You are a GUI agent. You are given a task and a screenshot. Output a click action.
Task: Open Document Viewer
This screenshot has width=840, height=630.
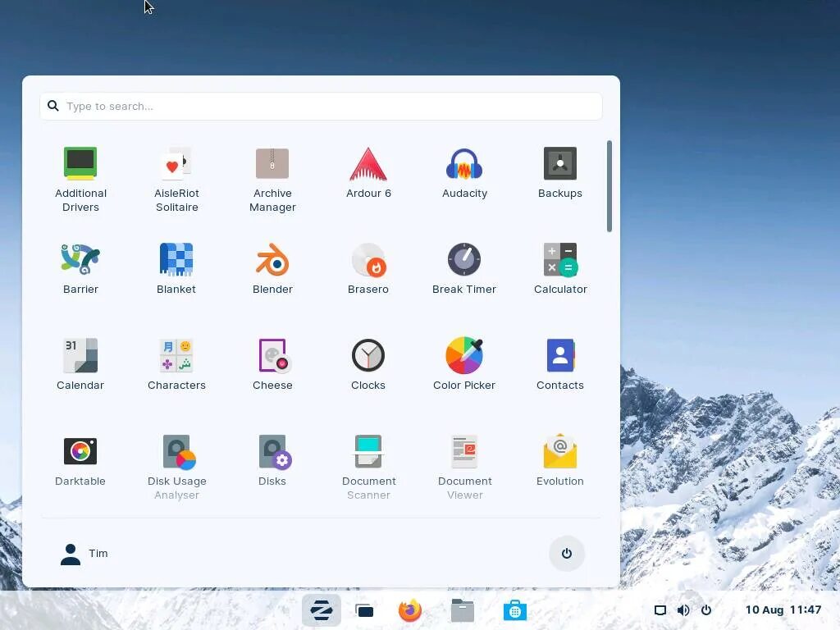(x=464, y=467)
